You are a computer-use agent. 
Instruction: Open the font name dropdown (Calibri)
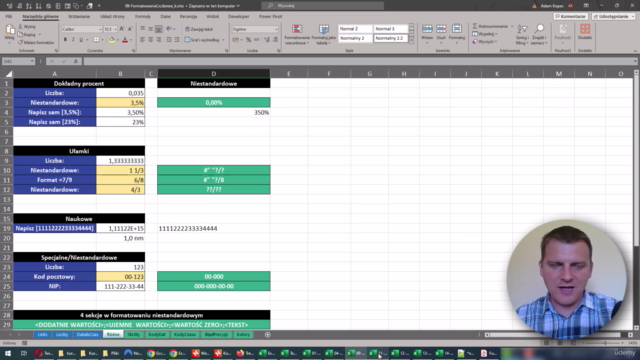[x=100, y=29]
